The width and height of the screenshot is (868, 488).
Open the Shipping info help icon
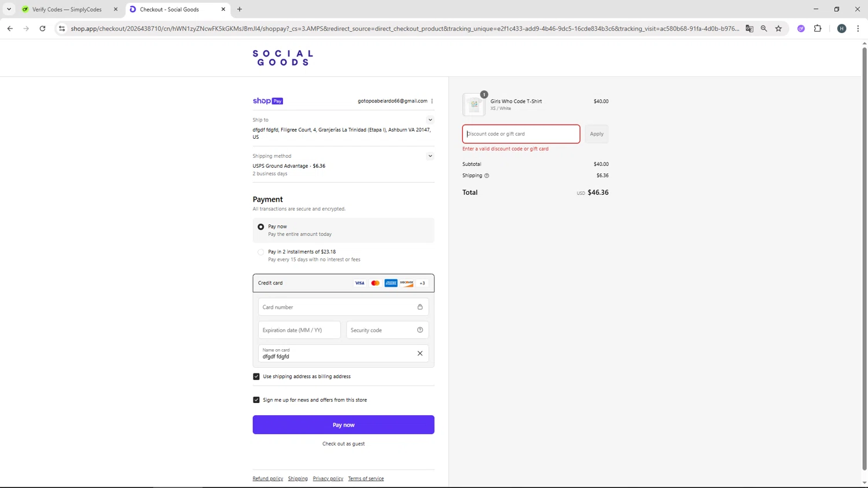tap(487, 176)
